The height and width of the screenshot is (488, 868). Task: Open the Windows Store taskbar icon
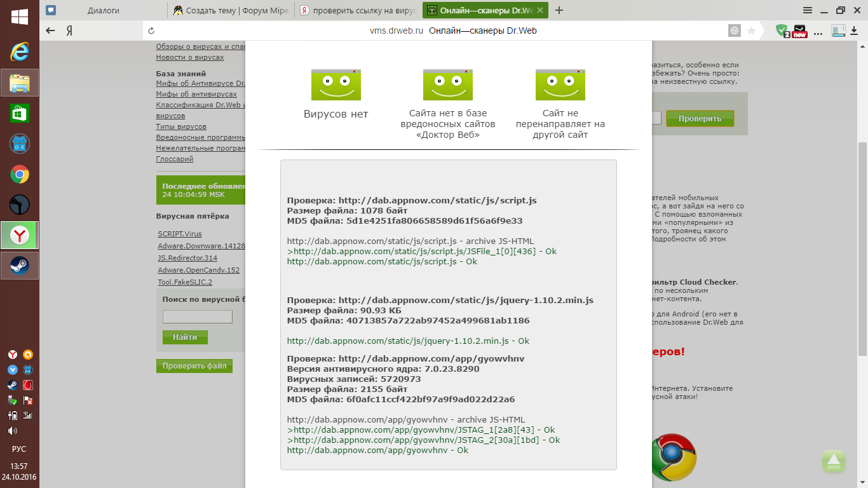point(19,113)
